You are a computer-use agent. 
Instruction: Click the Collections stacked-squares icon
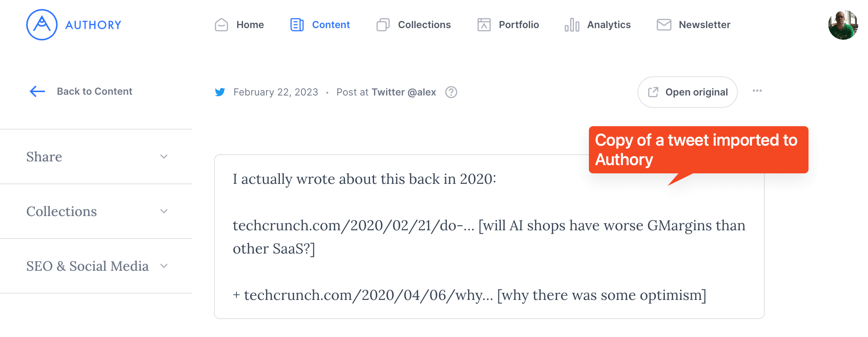coord(383,25)
